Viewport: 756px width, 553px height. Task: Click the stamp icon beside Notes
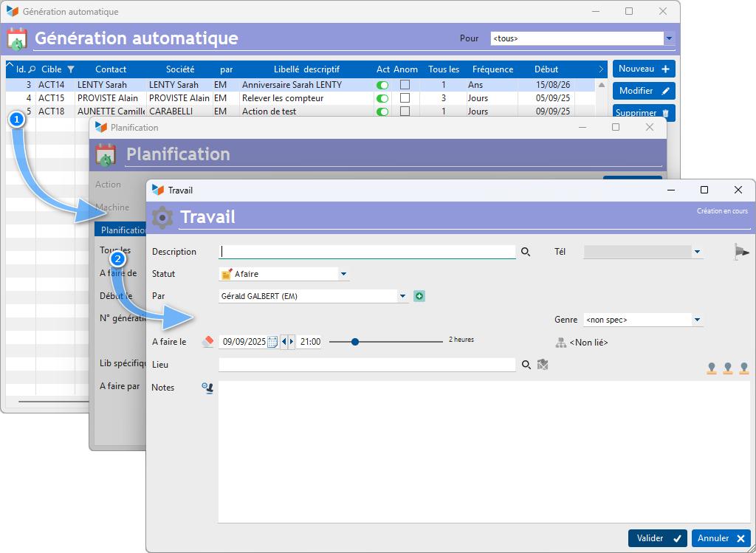coord(207,388)
